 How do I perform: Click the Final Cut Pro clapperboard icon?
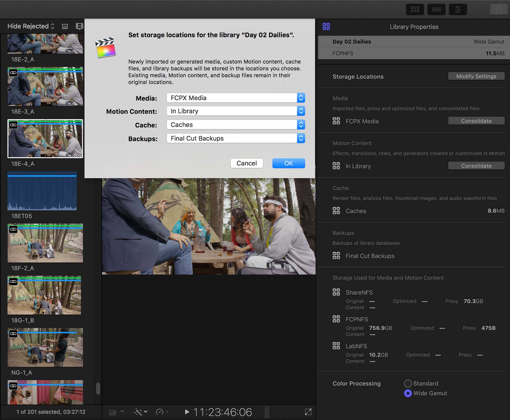pos(105,47)
